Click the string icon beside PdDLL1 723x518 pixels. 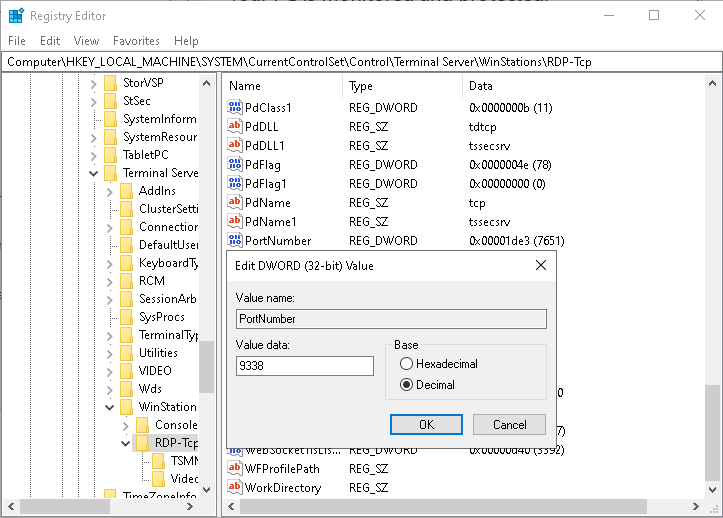pyautogui.click(x=235, y=145)
